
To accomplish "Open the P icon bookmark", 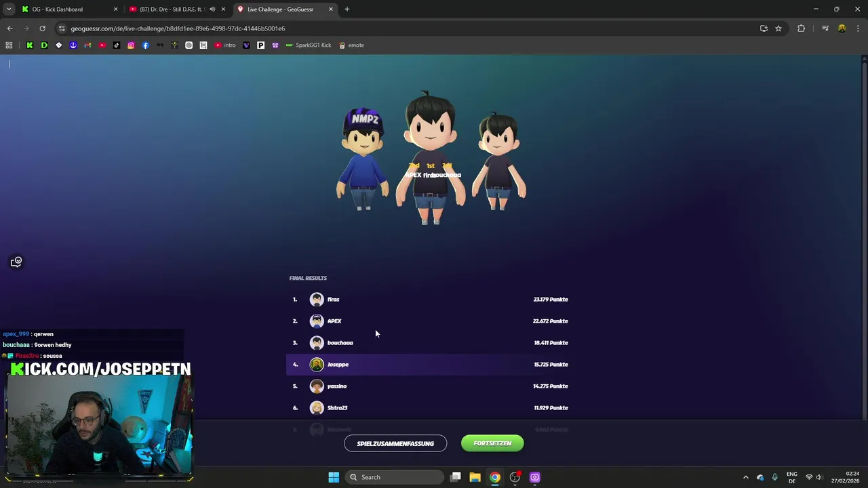I will 260,45.
